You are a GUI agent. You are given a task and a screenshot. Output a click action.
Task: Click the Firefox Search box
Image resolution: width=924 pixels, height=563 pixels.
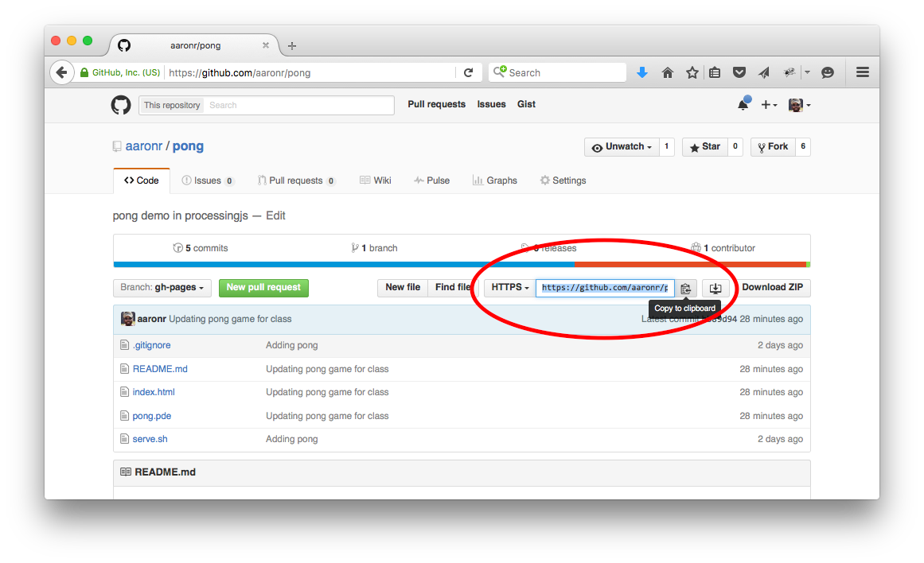click(x=557, y=72)
